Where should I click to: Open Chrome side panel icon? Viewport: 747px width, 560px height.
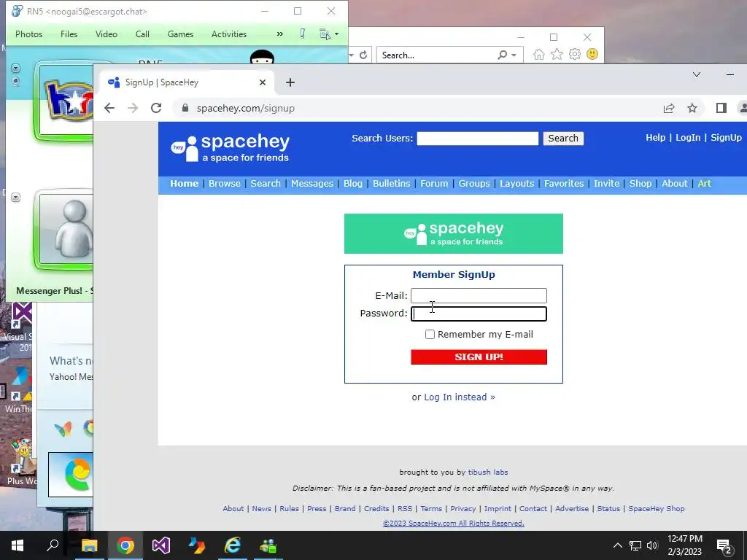[x=721, y=108]
